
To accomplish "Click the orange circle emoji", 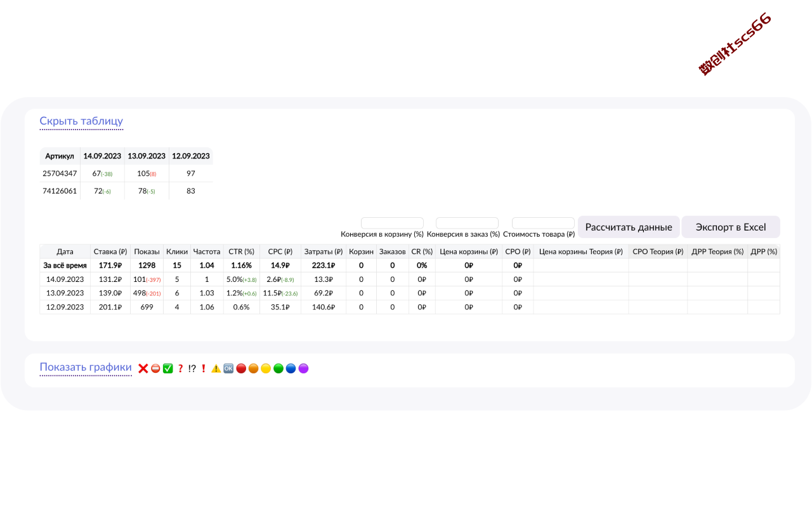I will point(254,368).
